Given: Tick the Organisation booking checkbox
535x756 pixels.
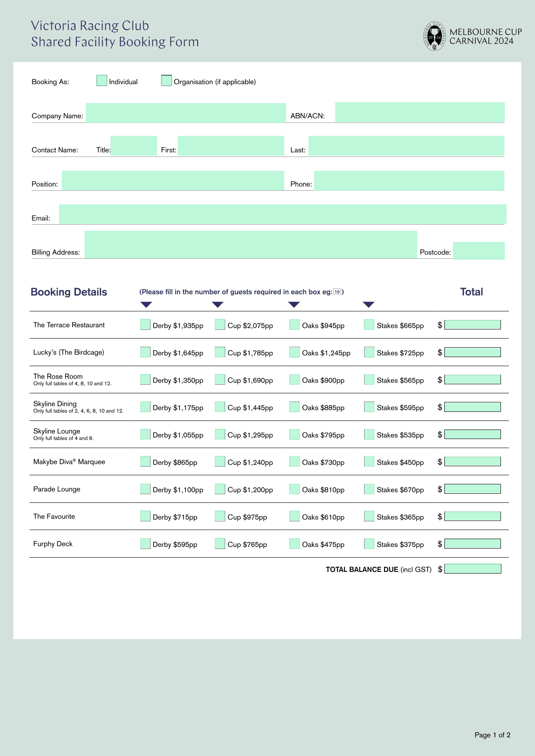Looking at the screenshot, I should point(167,81).
